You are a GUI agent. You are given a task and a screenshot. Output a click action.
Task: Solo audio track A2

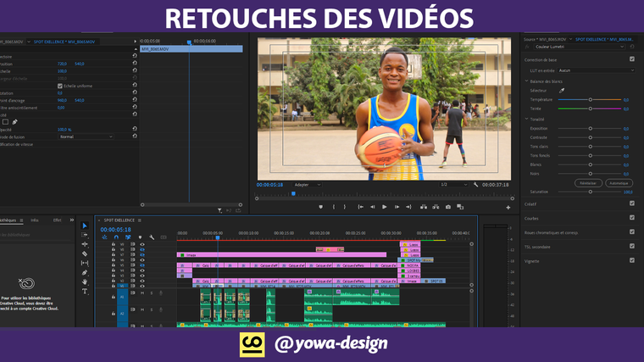point(152,309)
